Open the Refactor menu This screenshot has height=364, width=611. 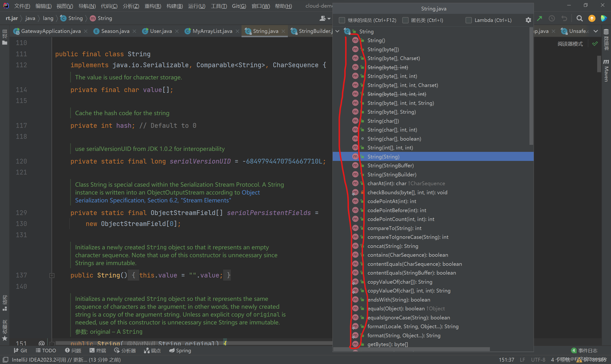pyautogui.click(x=153, y=6)
